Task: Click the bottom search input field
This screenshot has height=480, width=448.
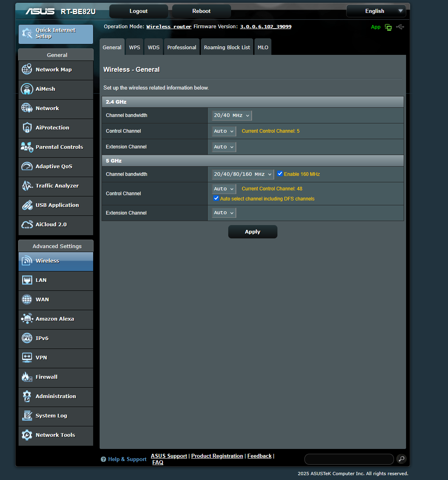Action: pyautogui.click(x=349, y=459)
